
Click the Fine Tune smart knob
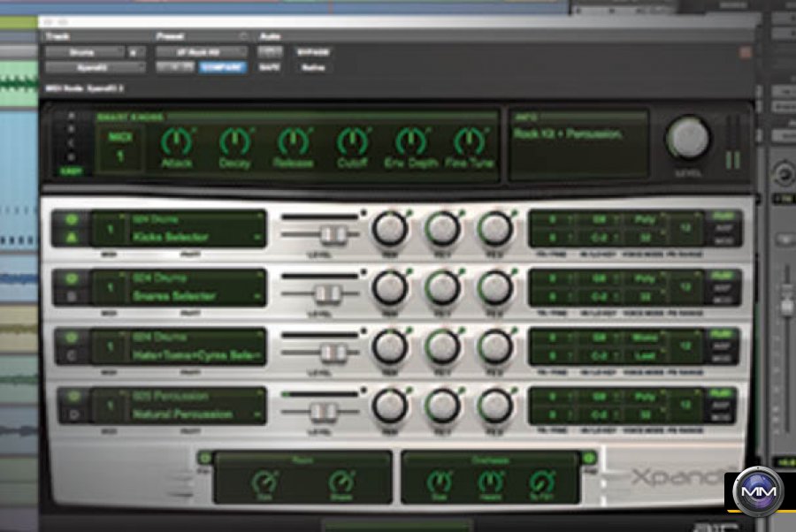(x=470, y=141)
